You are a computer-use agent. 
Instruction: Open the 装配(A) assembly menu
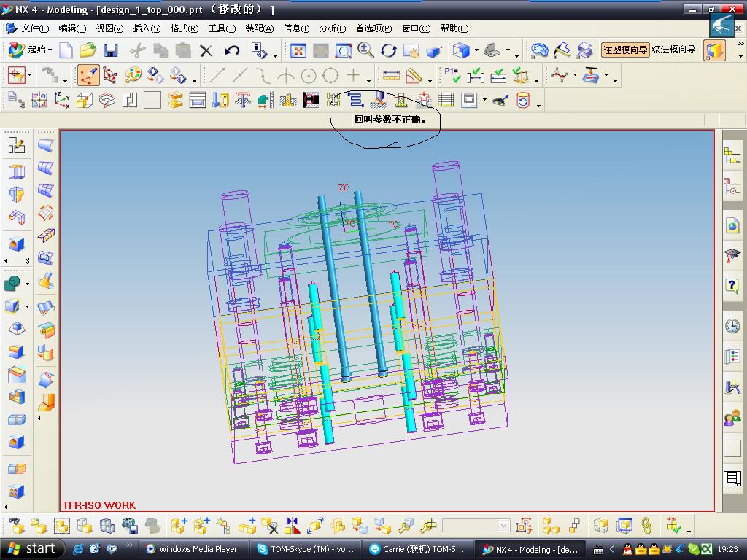(259, 28)
